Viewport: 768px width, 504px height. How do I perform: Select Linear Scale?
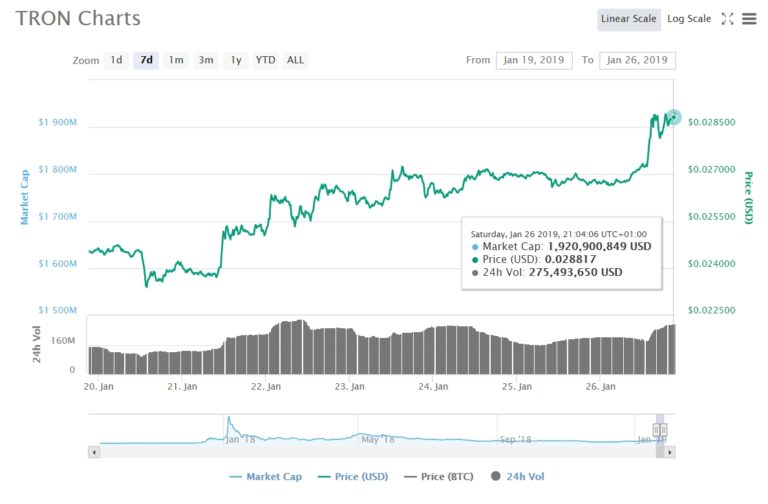(629, 19)
